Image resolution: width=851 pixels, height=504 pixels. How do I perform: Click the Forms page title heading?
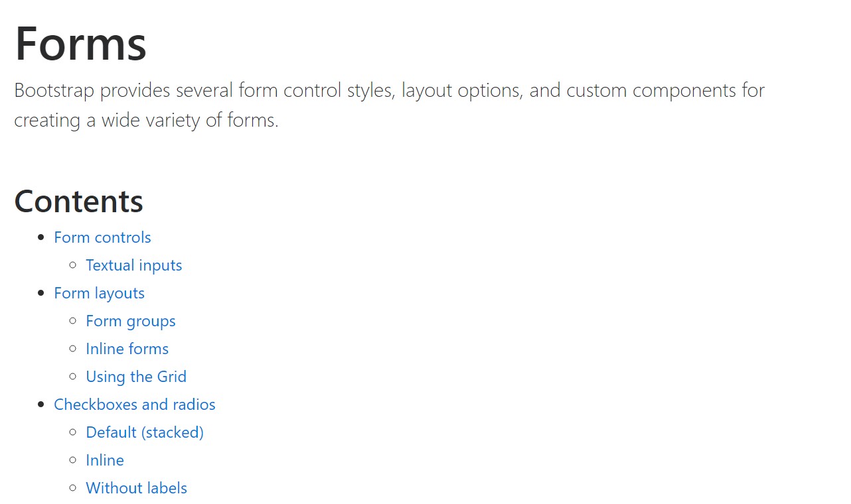coord(80,44)
